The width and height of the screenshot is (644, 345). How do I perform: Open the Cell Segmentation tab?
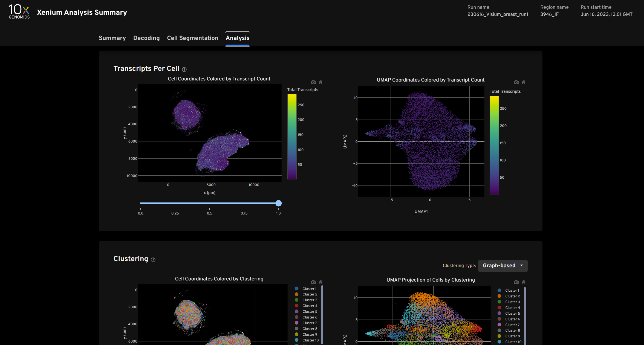click(192, 38)
